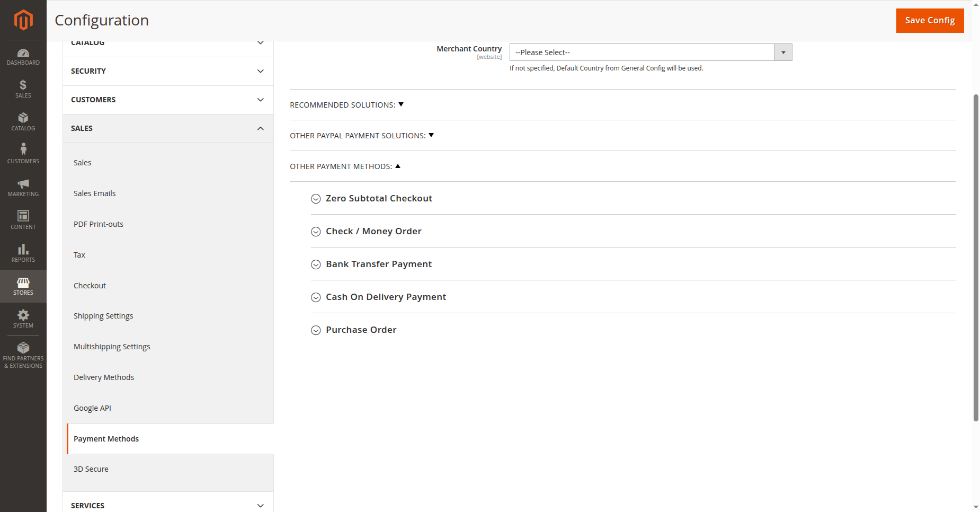Expand Recommended Solutions group
980x512 pixels.
tap(346, 105)
